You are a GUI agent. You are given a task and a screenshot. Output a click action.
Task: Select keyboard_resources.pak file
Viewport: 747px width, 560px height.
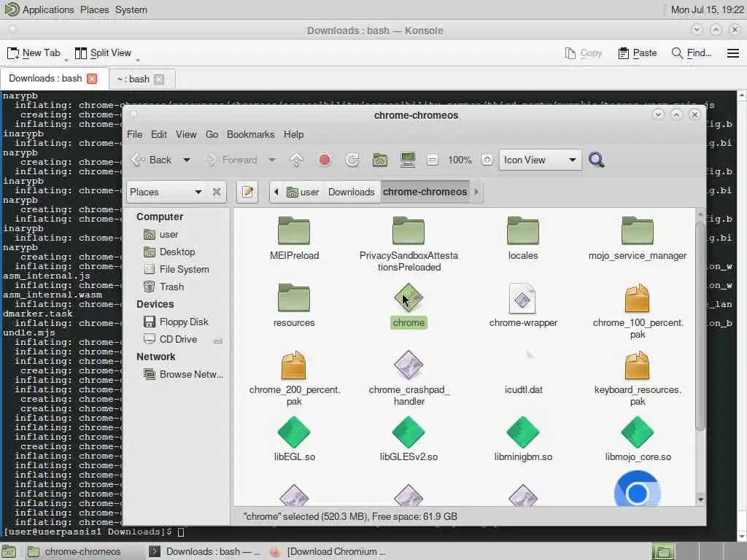[x=638, y=378]
